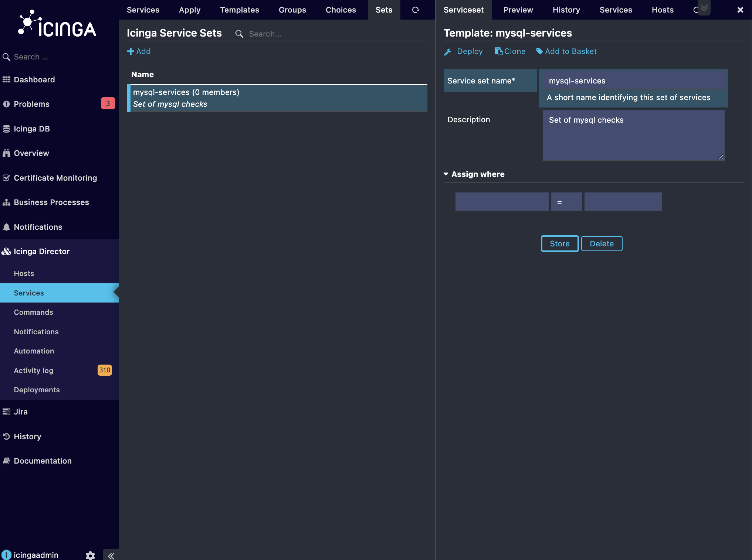Click the Problems exclamation icon
This screenshot has height=560, width=752.
pos(6,104)
